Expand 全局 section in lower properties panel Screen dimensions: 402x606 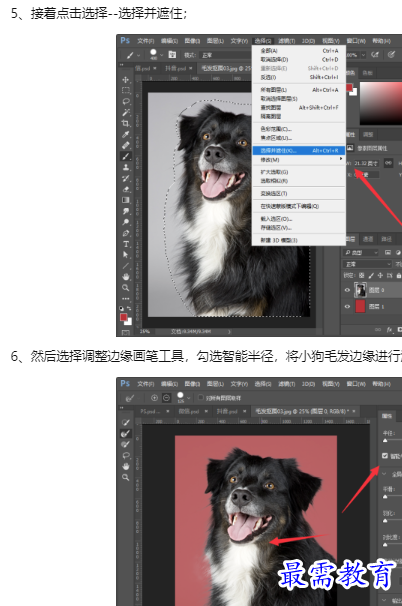pos(385,474)
